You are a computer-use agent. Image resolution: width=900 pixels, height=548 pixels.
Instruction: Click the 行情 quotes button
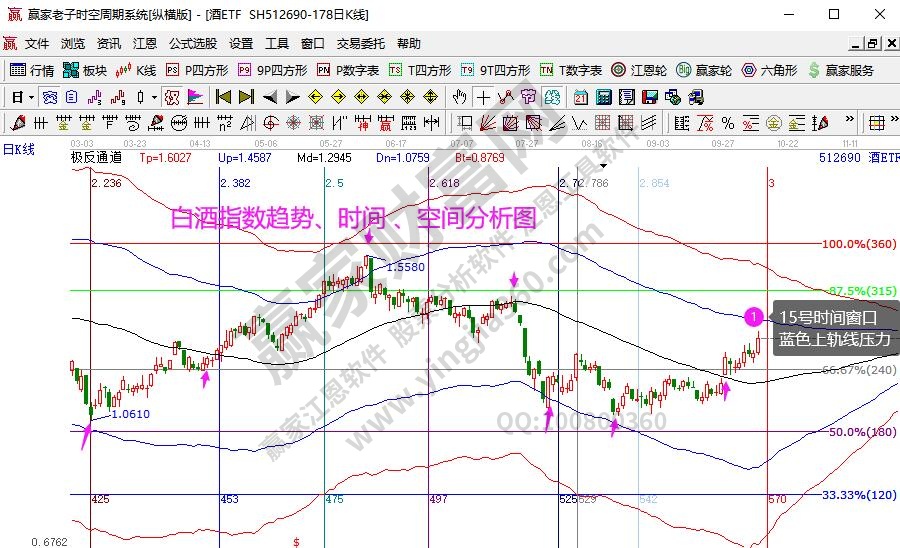point(32,70)
